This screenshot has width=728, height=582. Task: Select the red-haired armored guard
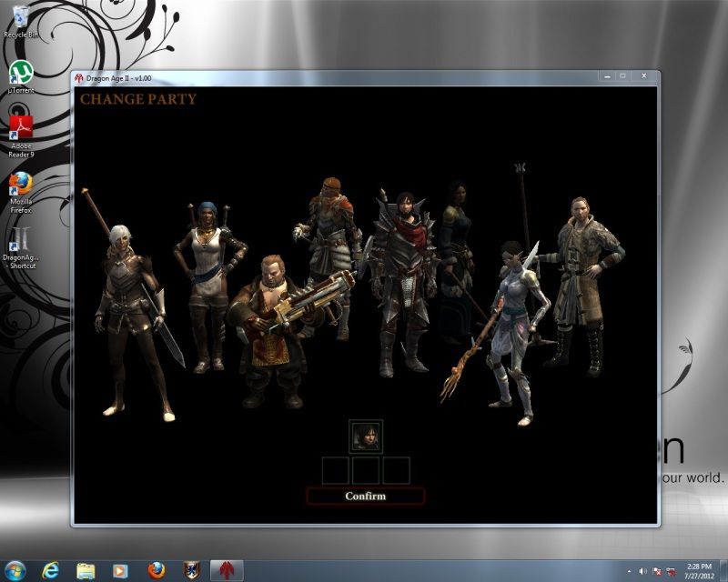point(328,246)
